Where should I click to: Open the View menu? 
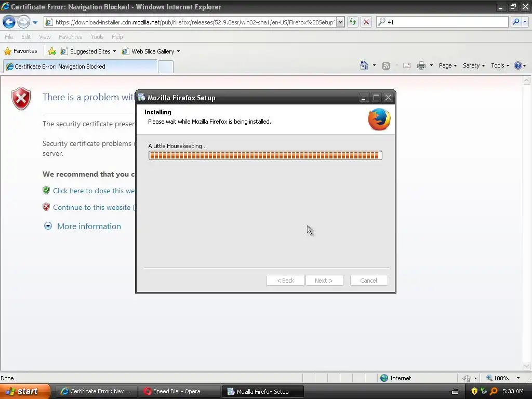[x=45, y=37]
